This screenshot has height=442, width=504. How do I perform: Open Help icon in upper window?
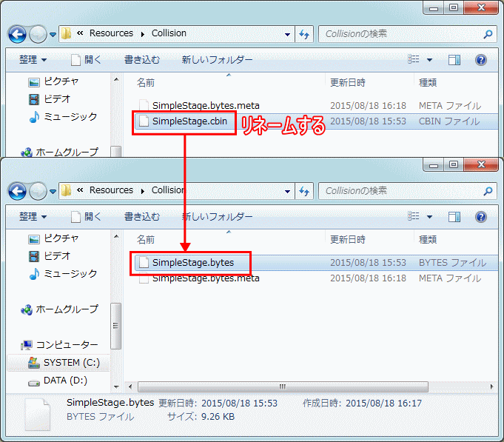tap(481, 60)
